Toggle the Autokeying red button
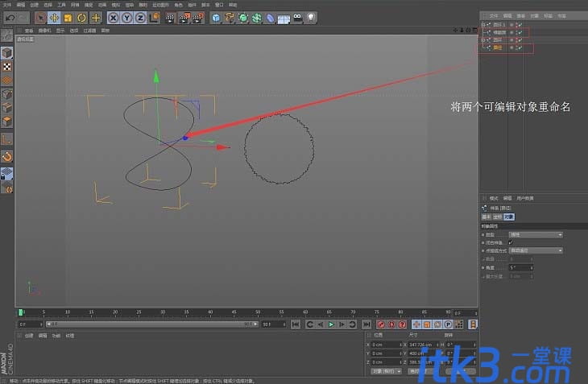The height and width of the screenshot is (384, 588). coord(391,324)
